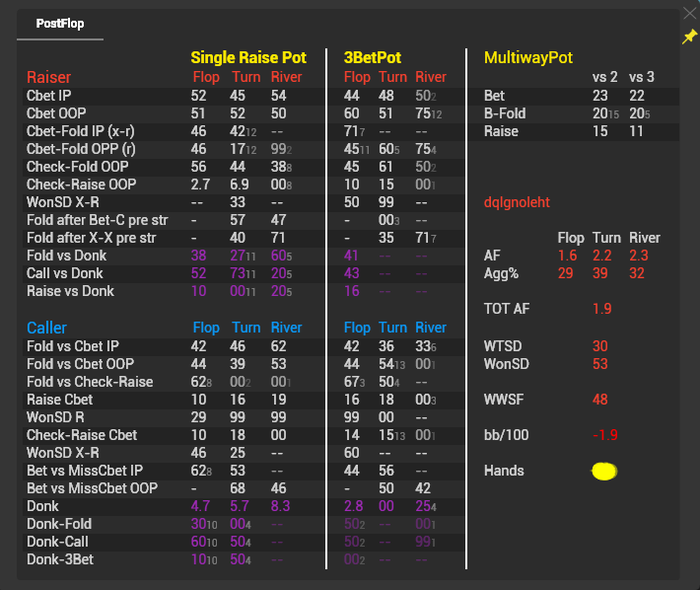This screenshot has width=700, height=590.
Task: Click the Donk-Call row label
Action: pyautogui.click(x=58, y=542)
